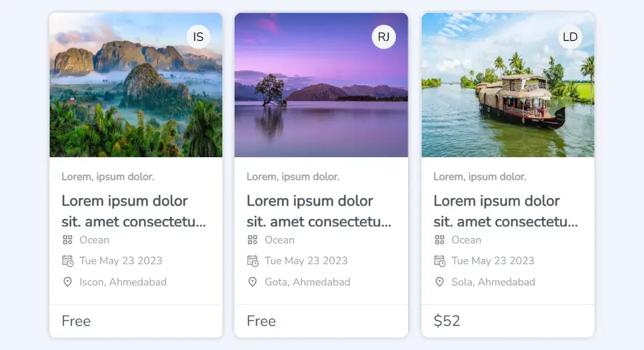The height and width of the screenshot is (350, 644).
Task: Select the Sola, Ahmedabad location text
Action: [x=493, y=282]
